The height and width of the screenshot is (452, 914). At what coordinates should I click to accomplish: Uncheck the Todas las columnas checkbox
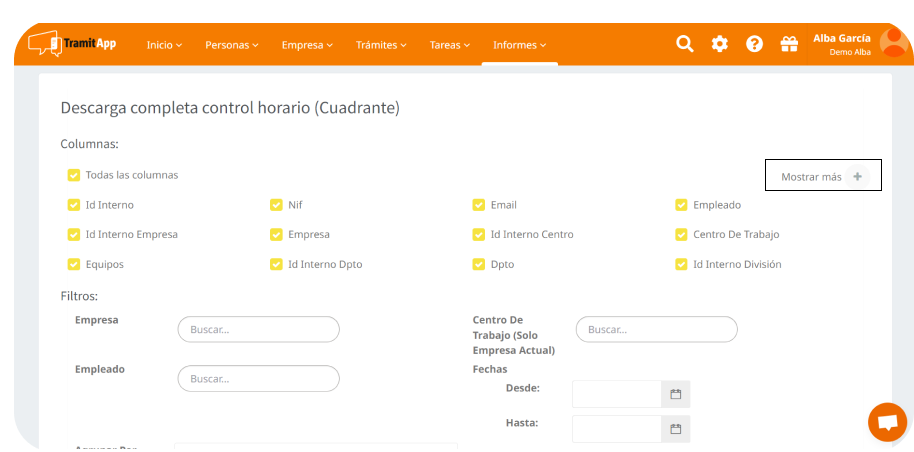click(x=74, y=175)
